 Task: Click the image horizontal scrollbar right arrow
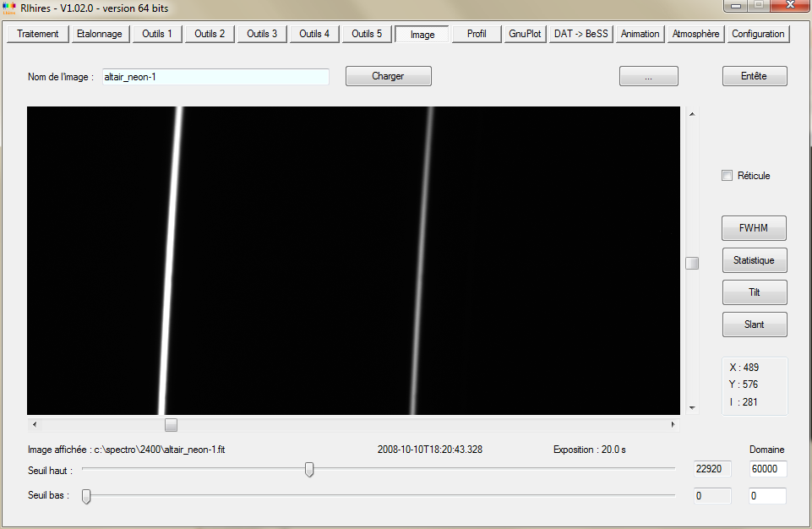click(x=673, y=424)
